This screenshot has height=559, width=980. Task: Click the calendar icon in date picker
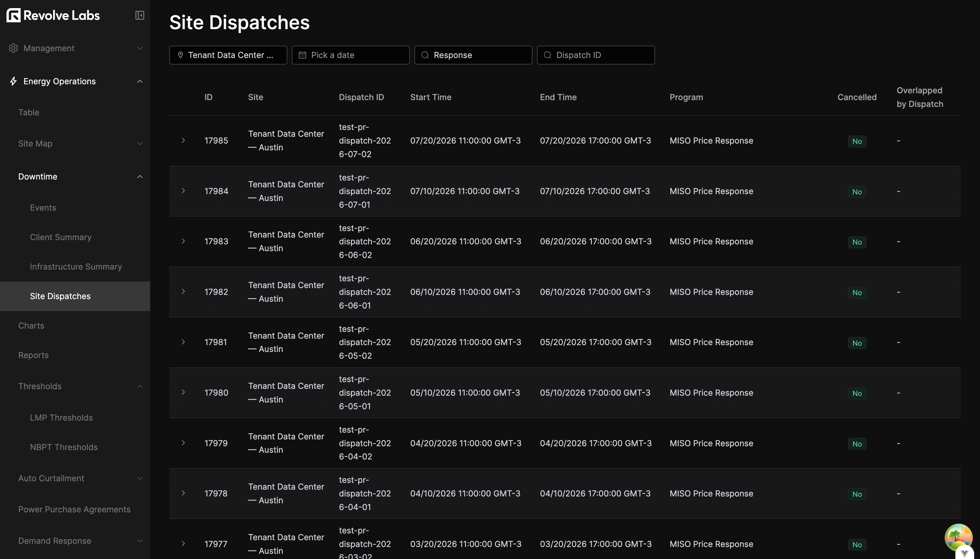pos(303,55)
